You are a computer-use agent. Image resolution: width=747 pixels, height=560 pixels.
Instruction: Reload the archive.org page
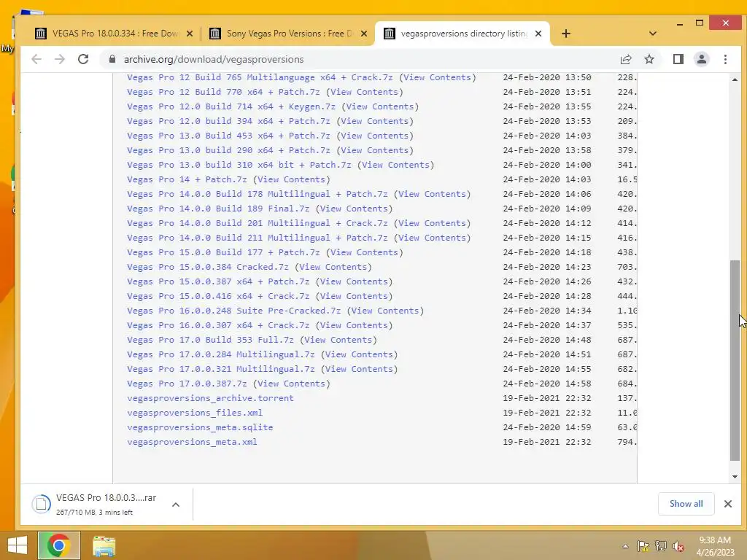83,59
